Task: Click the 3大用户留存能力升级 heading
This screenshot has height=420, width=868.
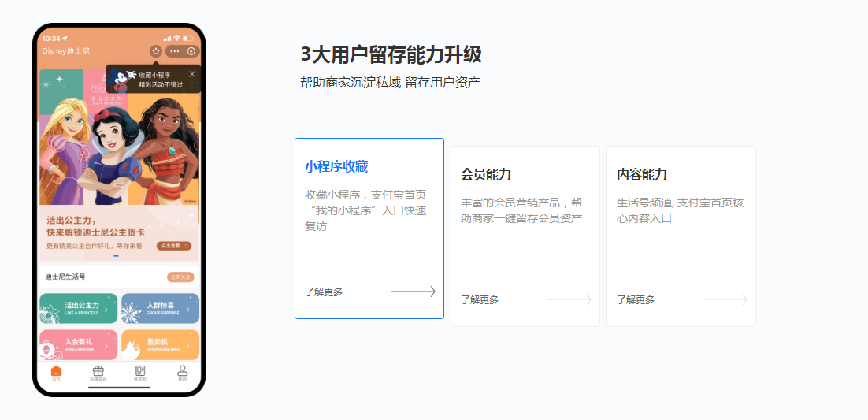Action: (x=391, y=55)
